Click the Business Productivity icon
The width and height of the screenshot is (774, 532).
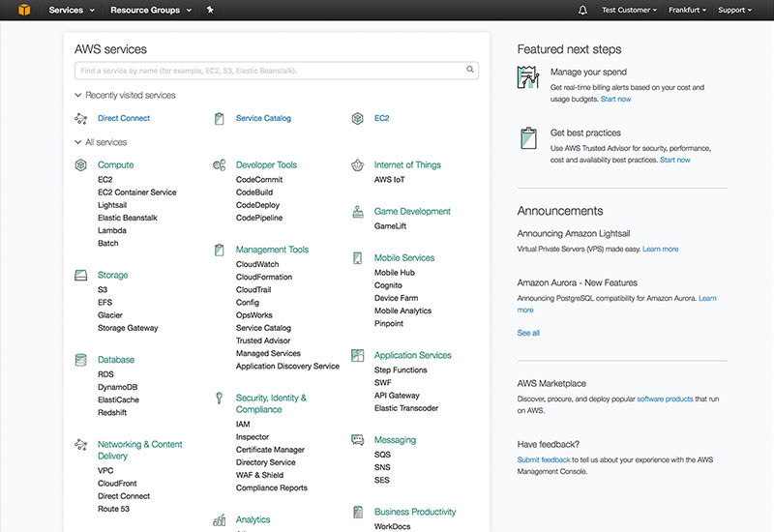[x=358, y=513]
